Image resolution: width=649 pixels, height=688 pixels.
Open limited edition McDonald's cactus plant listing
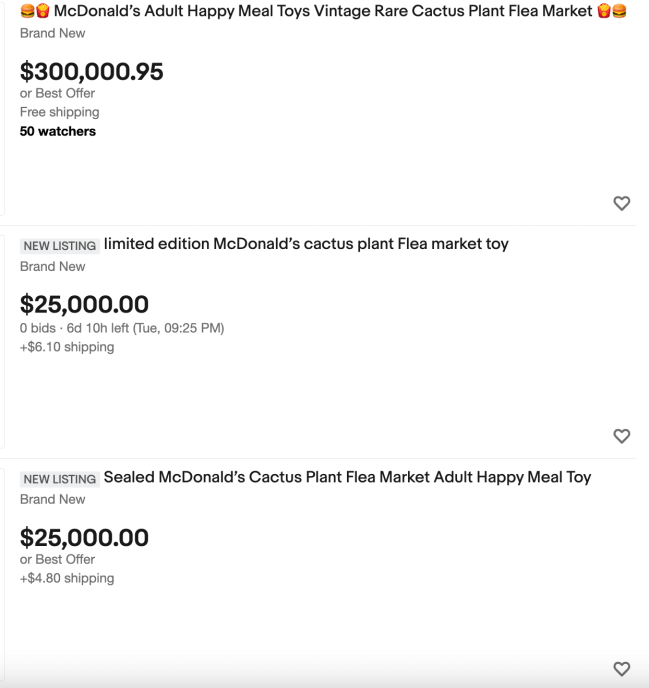tap(306, 244)
